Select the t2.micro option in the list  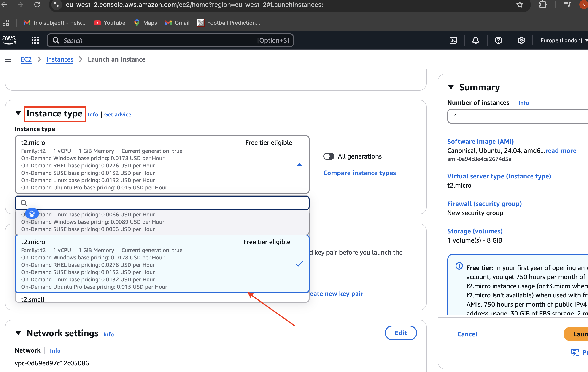tap(162, 264)
